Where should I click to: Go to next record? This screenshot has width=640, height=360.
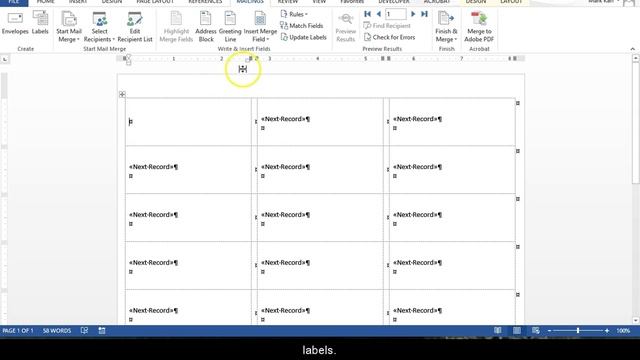click(x=413, y=14)
